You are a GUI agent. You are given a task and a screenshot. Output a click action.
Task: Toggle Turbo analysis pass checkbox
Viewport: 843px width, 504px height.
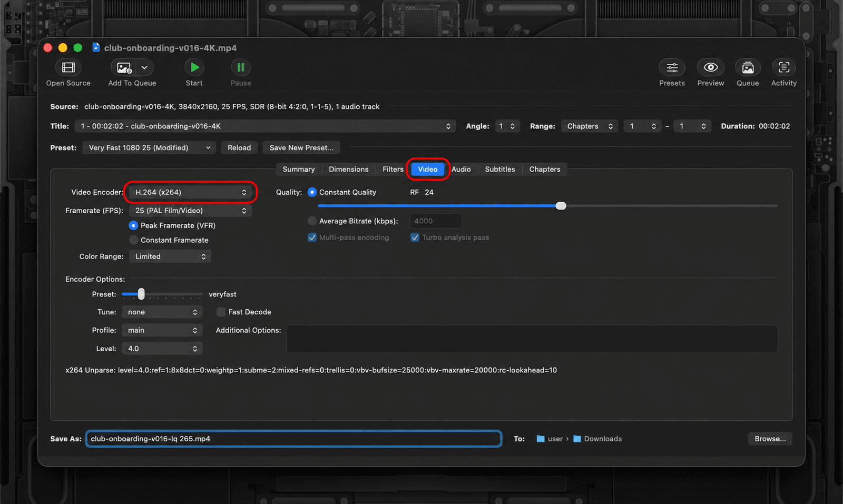click(415, 238)
